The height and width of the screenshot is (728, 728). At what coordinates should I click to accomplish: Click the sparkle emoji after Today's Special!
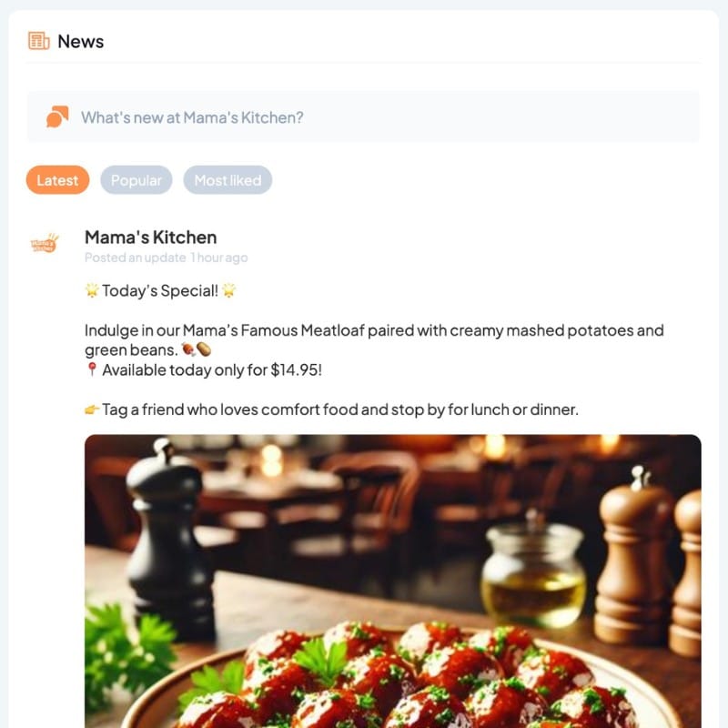(x=229, y=290)
